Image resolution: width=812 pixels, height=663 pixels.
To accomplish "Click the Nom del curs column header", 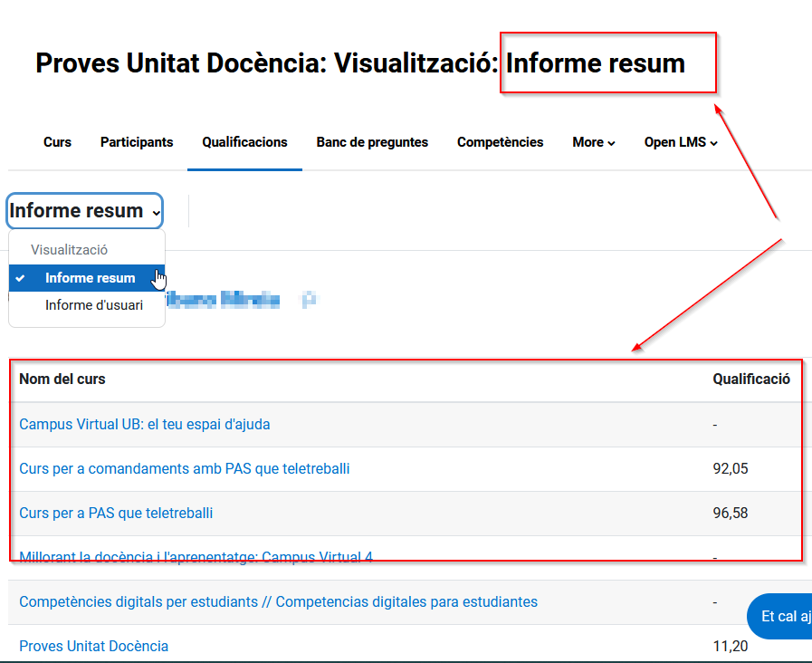I will pos(62,380).
